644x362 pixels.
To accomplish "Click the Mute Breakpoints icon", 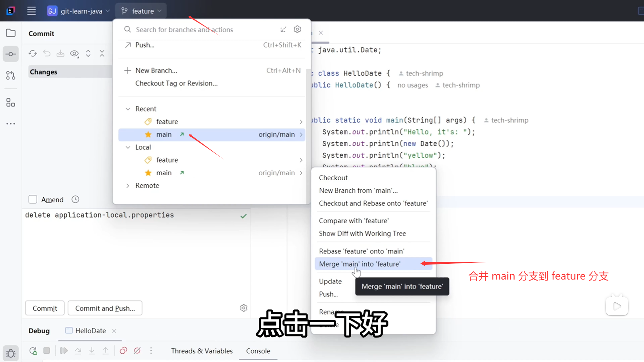I will [x=137, y=351].
